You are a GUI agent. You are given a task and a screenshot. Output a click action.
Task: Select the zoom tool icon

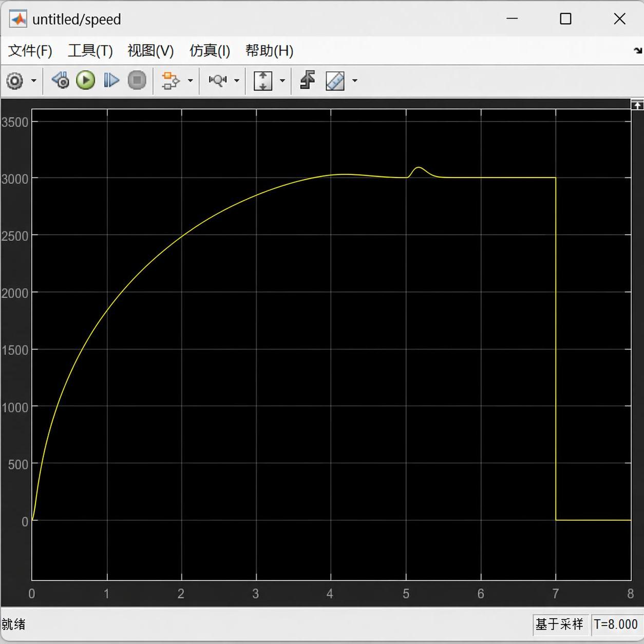pyautogui.click(x=218, y=81)
